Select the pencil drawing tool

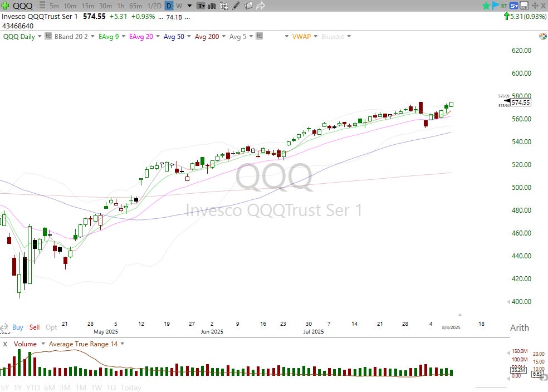[x=236, y=6]
